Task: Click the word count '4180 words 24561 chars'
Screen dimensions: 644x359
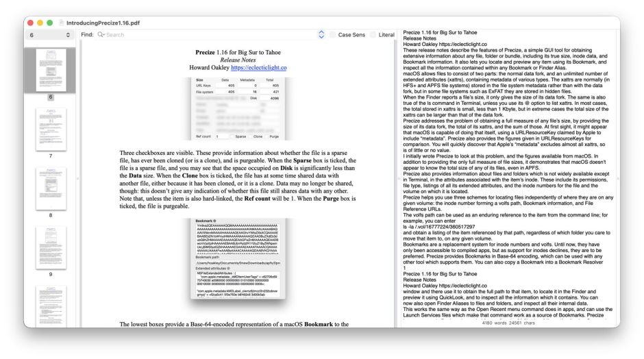Action: tap(508, 323)
